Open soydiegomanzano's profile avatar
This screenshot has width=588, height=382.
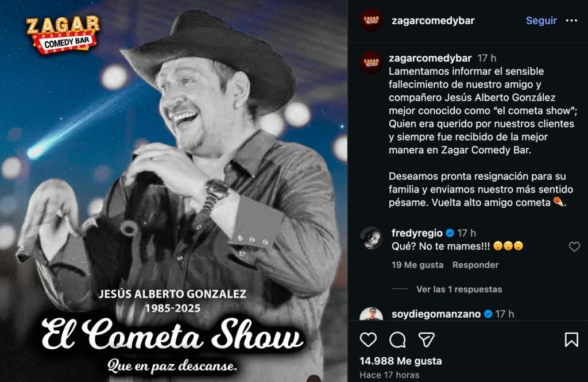click(x=371, y=314)
